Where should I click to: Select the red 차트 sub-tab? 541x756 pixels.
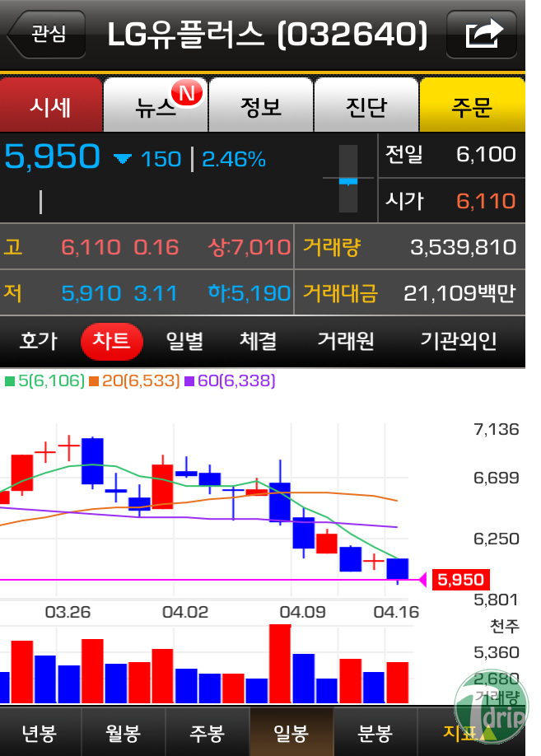[x=112, y=341]
